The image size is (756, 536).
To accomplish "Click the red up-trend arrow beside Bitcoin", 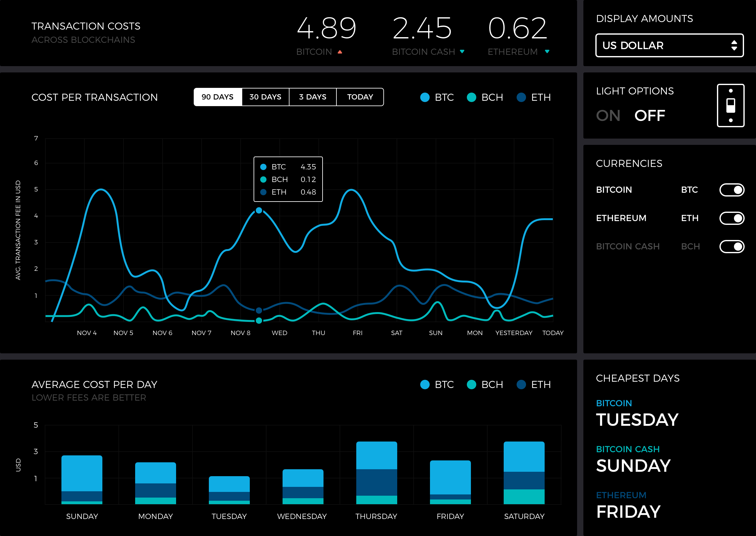I will pos(340,52).
